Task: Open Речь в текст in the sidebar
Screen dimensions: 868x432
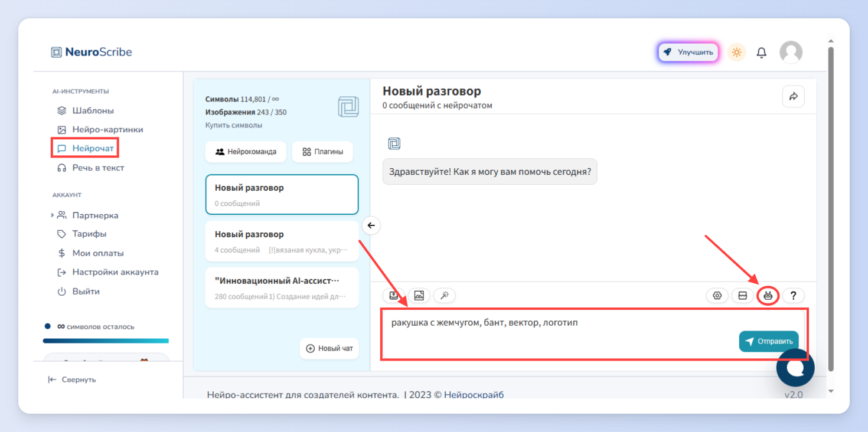Action: pyautogui.click(x=91, y=168)
